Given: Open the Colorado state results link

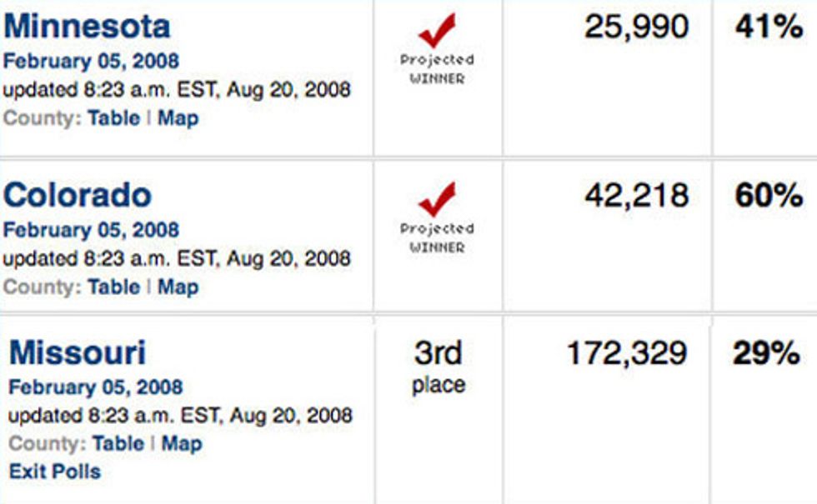Looking at the screenshot, I should click(78, 195).
